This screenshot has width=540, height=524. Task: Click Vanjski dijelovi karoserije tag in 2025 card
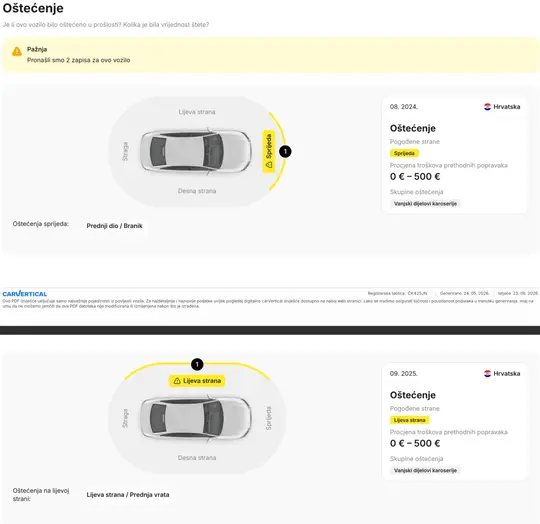(425, 470)
